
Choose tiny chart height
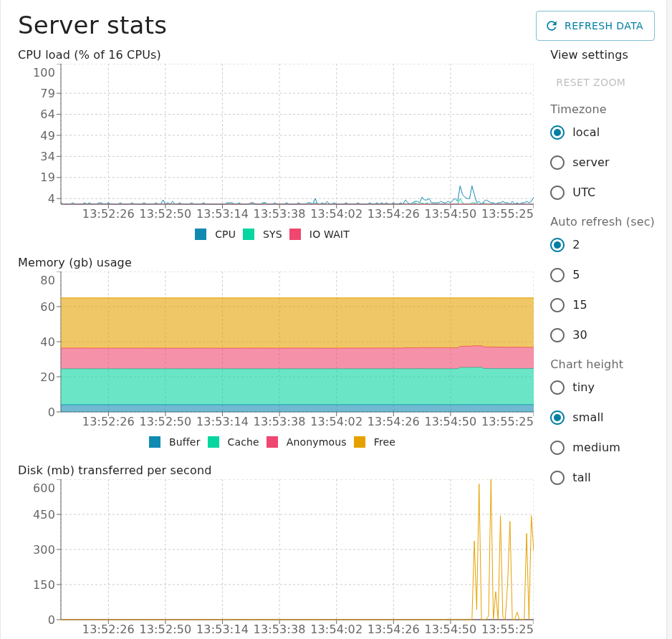pyautogui.click(x=557, y=388)
